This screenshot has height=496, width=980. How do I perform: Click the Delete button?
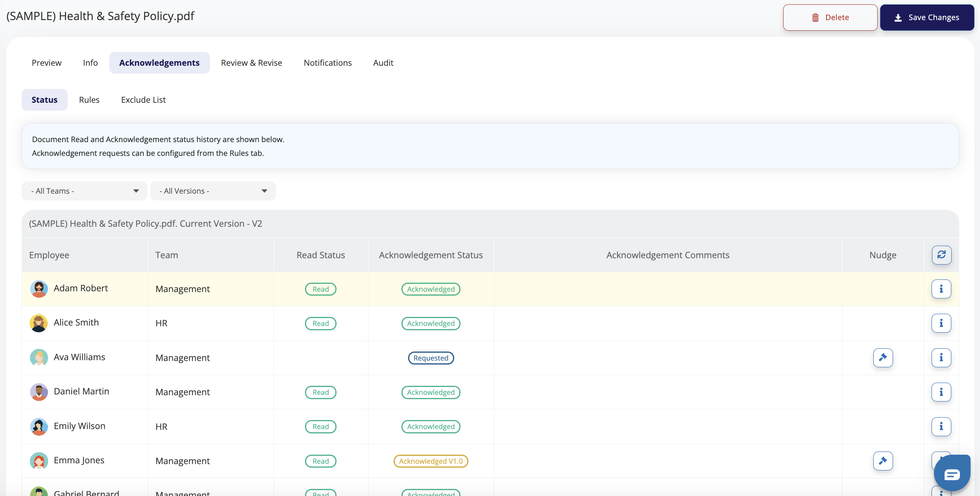tap(830, 17)
